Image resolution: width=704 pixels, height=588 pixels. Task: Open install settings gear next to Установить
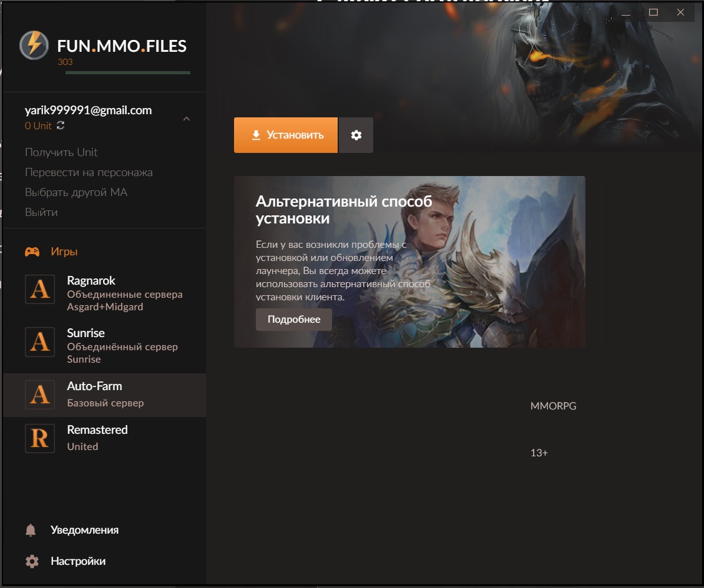(356, 135)
